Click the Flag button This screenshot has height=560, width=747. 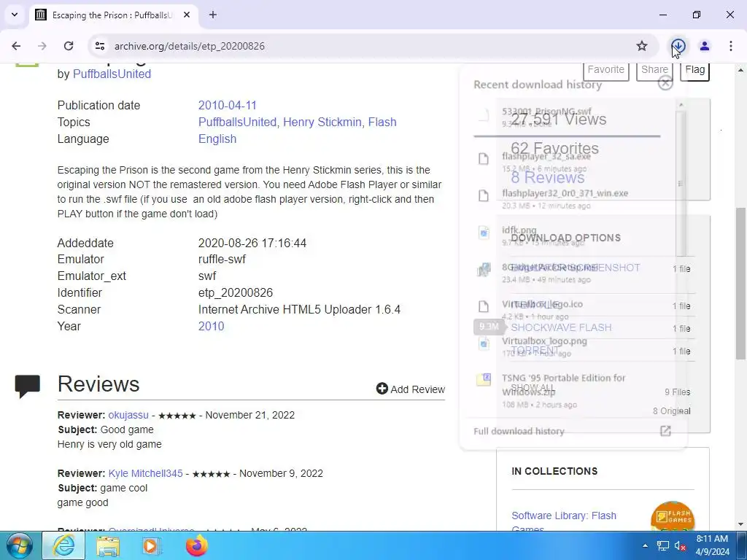694,69
